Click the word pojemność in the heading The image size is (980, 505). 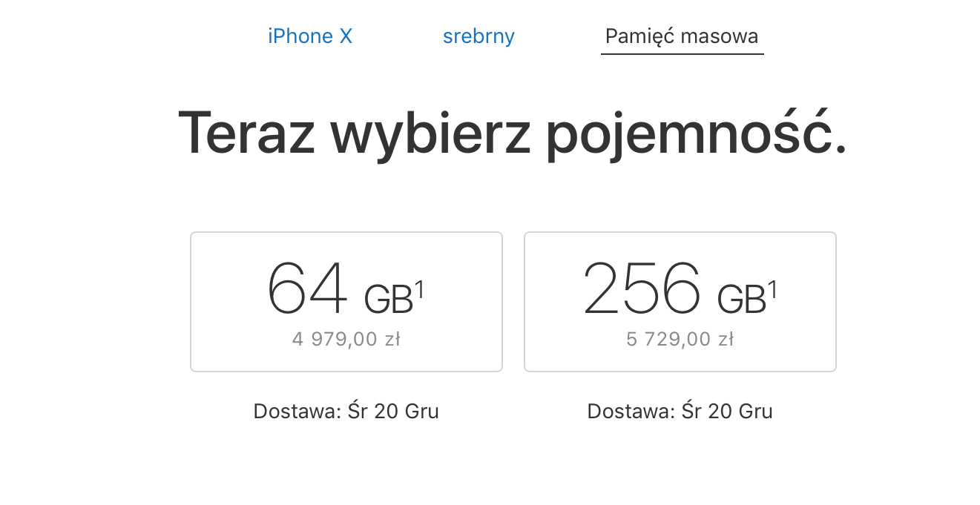[696, 133]
